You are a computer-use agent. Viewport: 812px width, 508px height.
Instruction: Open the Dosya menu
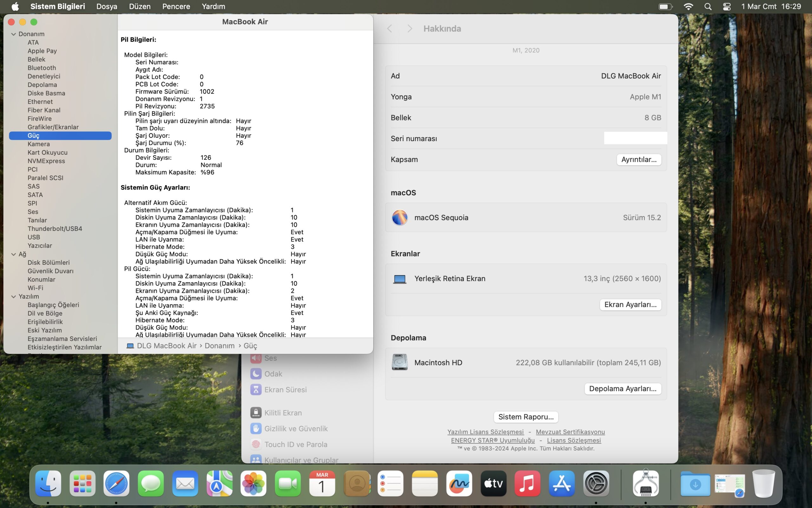tap(107, 6)
